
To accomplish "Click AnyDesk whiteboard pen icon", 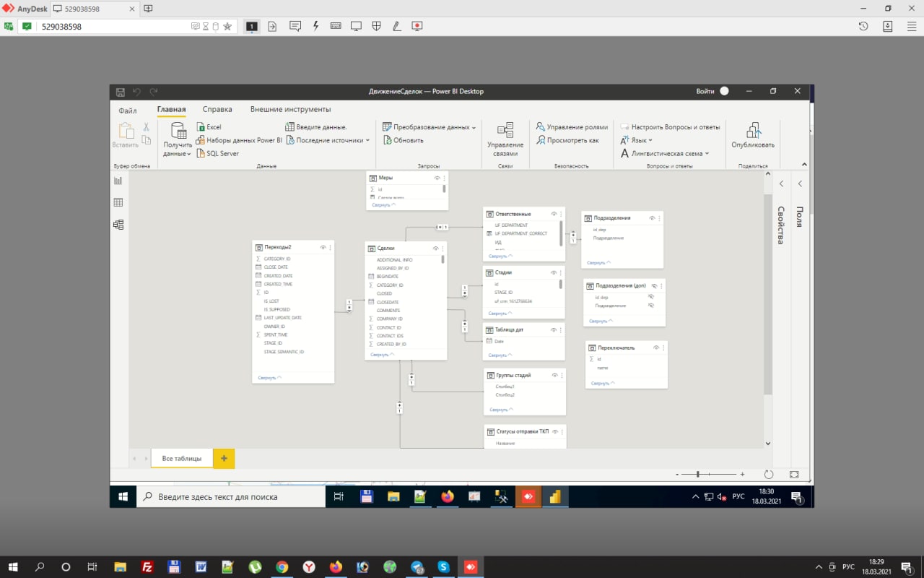I will (x=396, y=26).
